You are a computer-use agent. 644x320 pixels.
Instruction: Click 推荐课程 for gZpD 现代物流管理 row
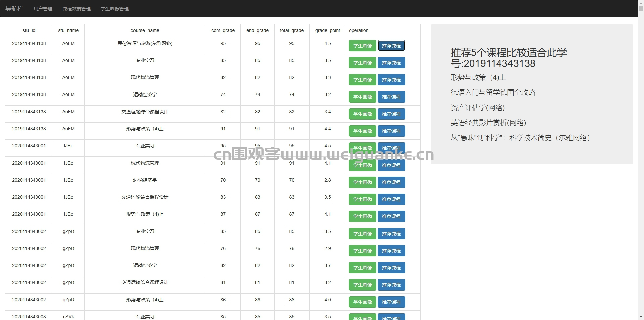[x=391, y=251]
